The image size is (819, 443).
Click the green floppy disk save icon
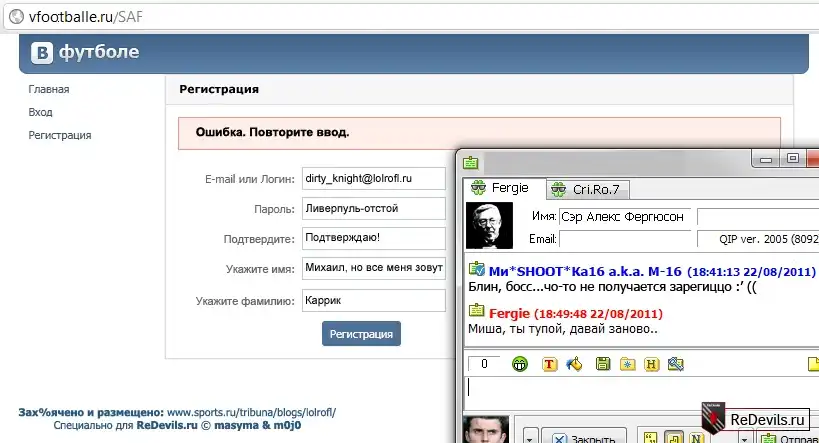pos(601,364)
